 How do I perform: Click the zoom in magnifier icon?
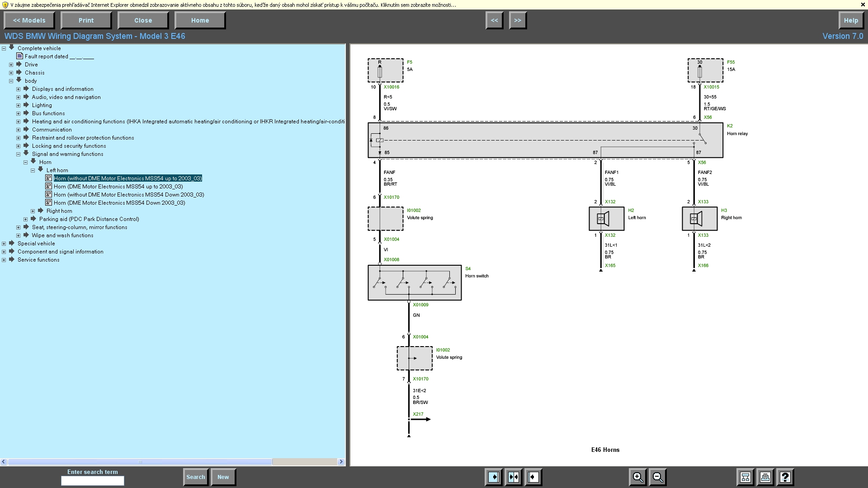tap(637, 477)
